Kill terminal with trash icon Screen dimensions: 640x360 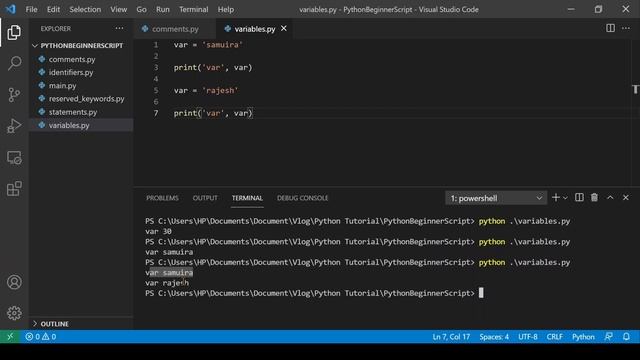click(x=594, y=198)
